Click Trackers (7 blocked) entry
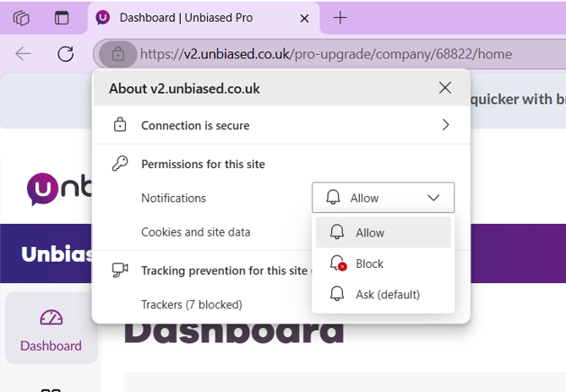The width and height of the screenshot is (566, 392). pyautogui.click(x=192, y=304)
